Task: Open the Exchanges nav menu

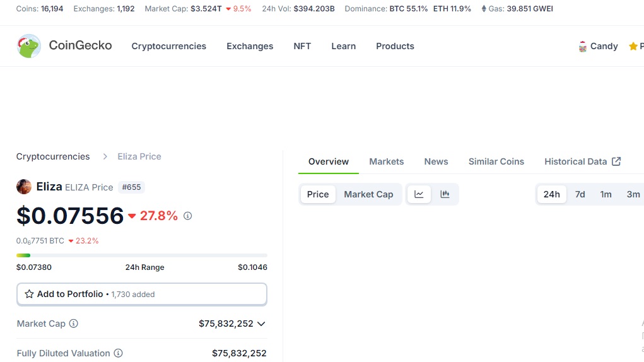Action: pos(250,46)
